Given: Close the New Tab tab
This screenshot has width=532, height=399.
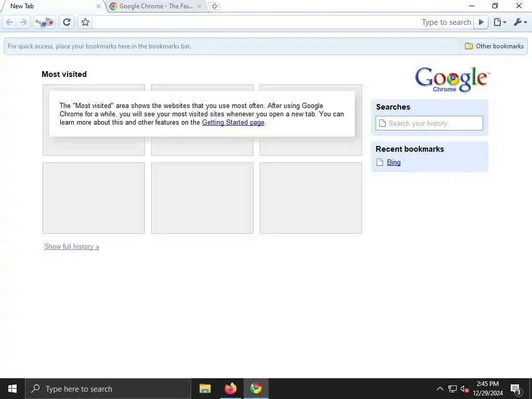Looking at the screenshot, I should [x=98, y=6].
